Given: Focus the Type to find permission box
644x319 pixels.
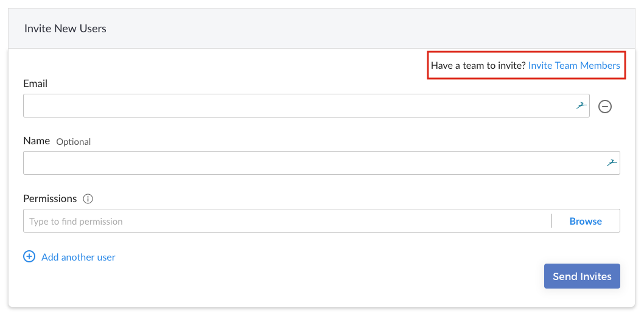Looking at the screenshot, I should pos(287,221).
